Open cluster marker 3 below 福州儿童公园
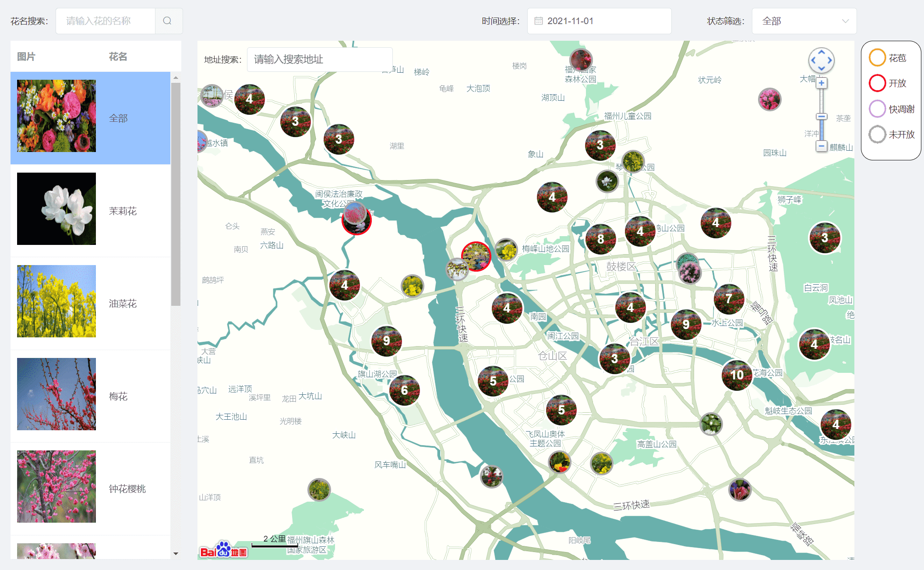The height and width of the screenshot is (570, 924). [x=600, y=145]
